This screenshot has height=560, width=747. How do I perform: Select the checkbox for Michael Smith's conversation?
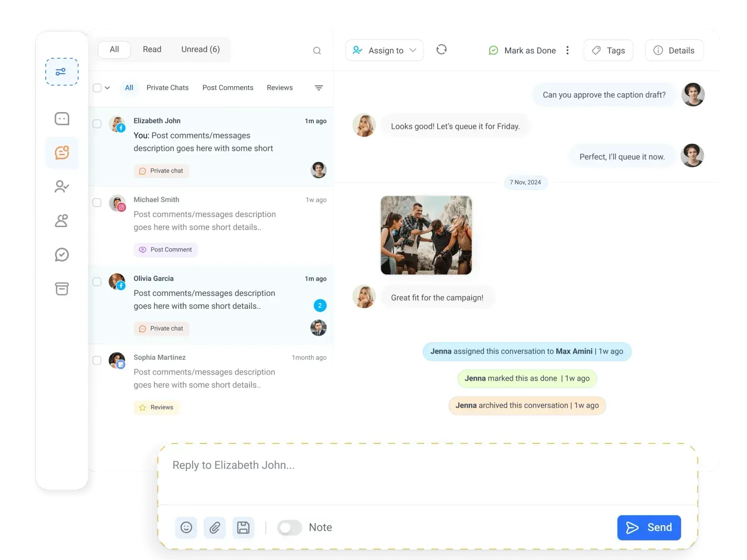coord(97,203)
